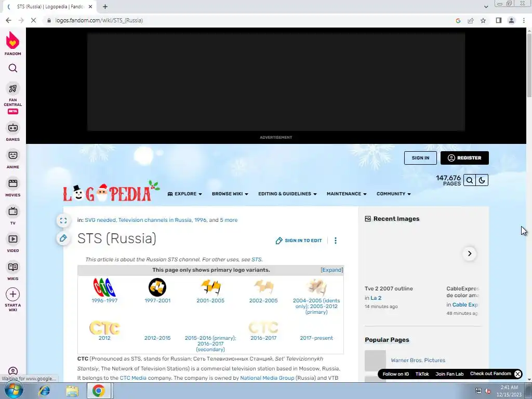
Task: Click the fullscreen expand content icon
Action: click(63, 220)
